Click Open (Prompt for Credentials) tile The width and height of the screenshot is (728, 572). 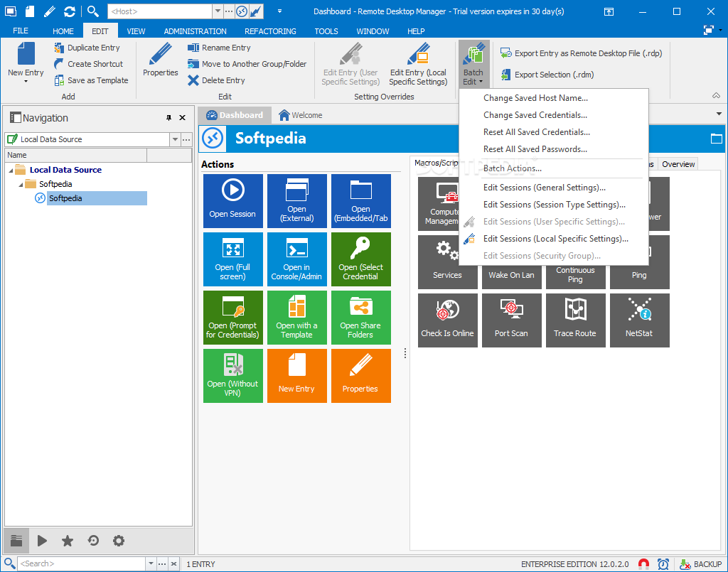[232, 318]
